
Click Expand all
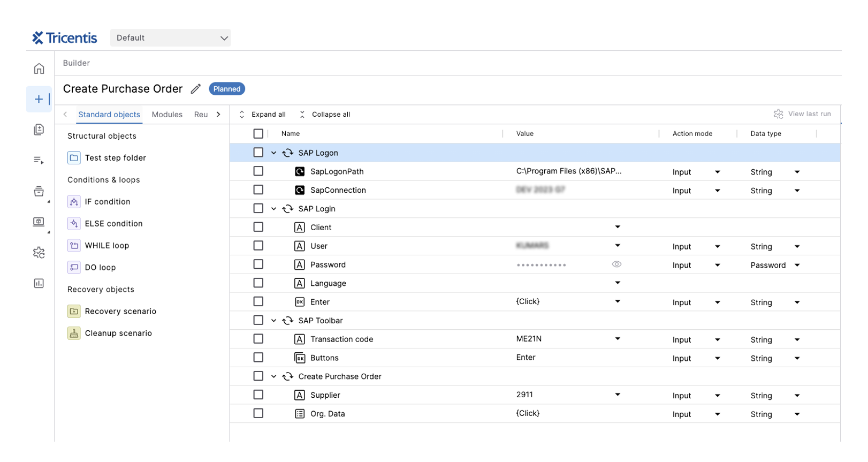(x=263, y=115)
